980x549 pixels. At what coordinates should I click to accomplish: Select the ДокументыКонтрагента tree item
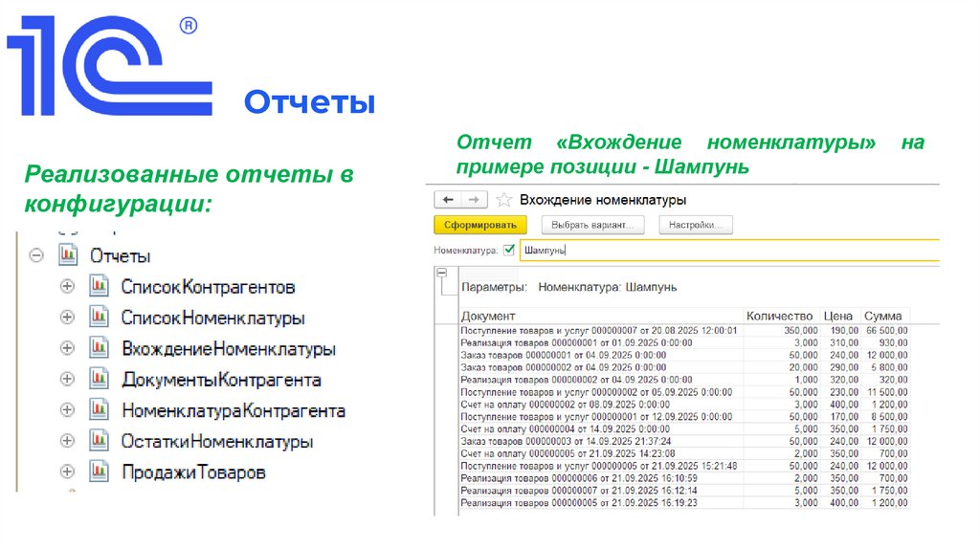point(221,379)
